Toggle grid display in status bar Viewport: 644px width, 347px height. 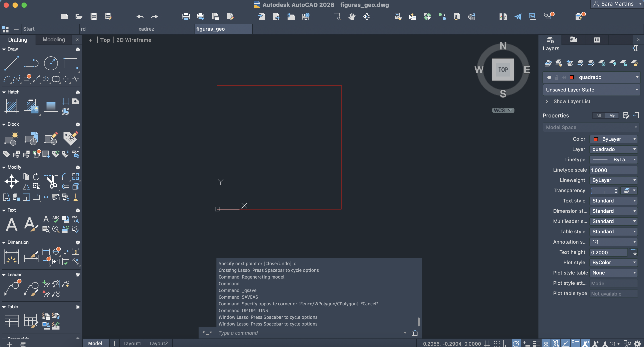coord(487,343)
